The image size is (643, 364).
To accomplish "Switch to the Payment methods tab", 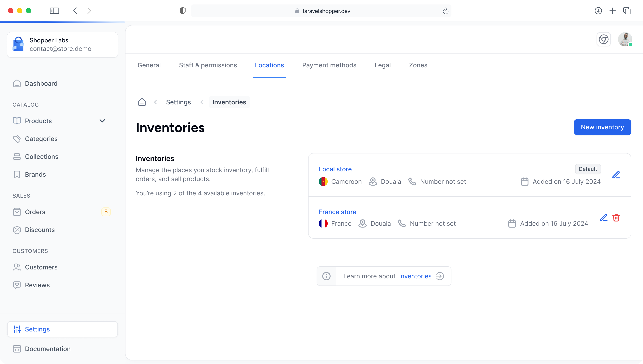I will (329, 65).
